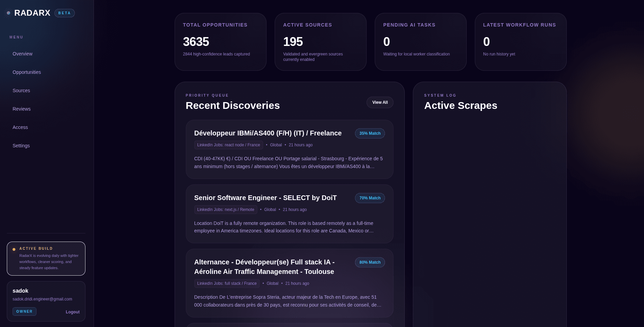
Task: Open the Sources page
Action: pos(21,91)
